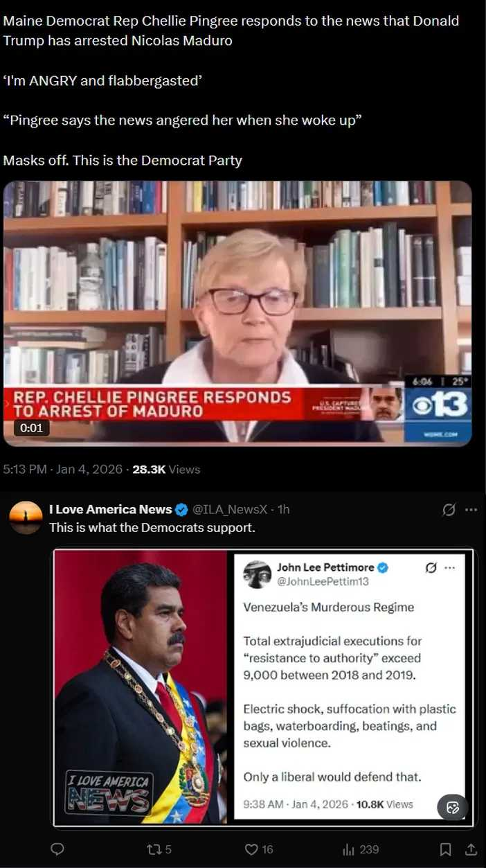Open the @ILA_NewsX handle link
The height and width of the screenshot is (868, 486).
(x=229, y=509)
